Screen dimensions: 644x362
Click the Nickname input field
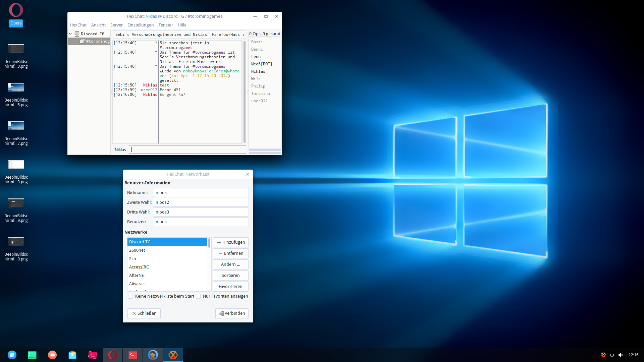pyautogui.click(x=201, y=193)
